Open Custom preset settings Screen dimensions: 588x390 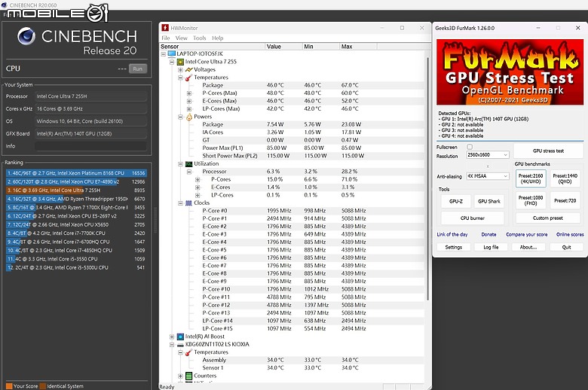point(548,218)
